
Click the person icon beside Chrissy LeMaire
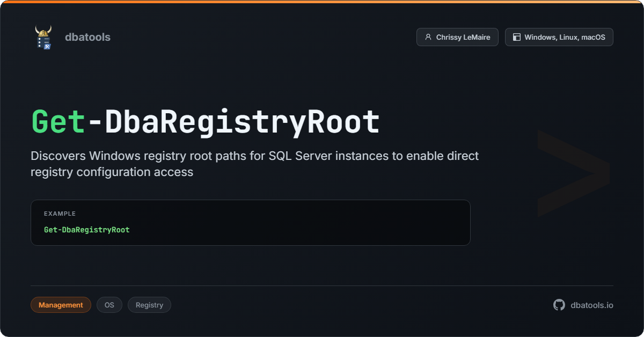(428, 37)
